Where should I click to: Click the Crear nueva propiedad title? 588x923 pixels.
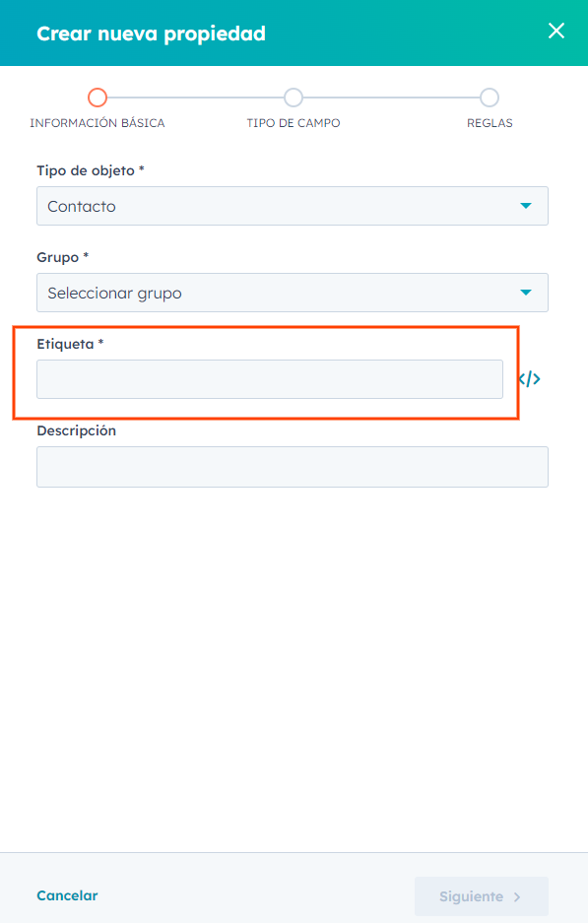tap(152, 33)
